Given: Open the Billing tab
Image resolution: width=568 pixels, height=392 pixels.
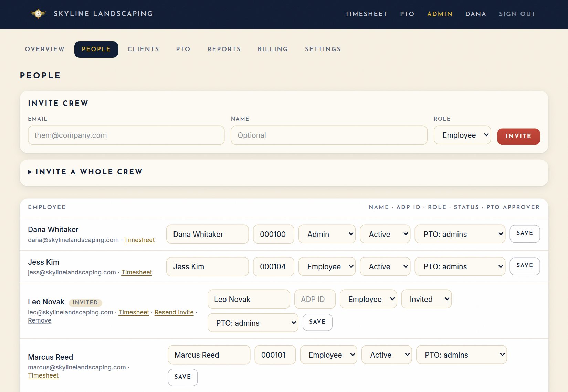Looking at the screenshot, I should (273, 49).
